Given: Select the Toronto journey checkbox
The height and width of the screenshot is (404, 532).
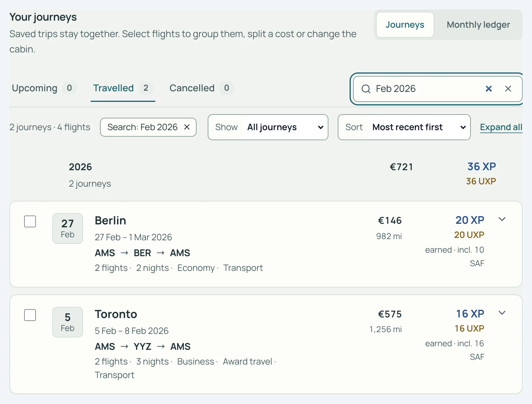Looking at the screenshot, I should [30, 315].
